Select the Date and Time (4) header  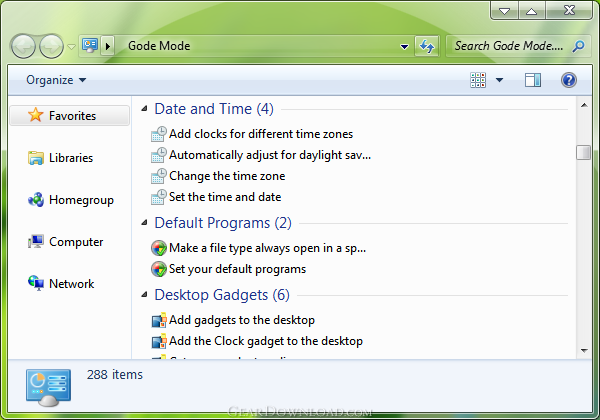pos(214,109)
